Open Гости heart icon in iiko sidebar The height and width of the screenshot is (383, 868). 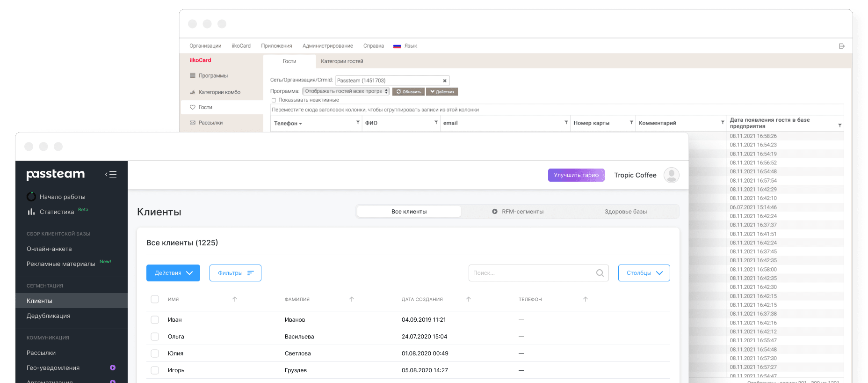click(193, 107)
